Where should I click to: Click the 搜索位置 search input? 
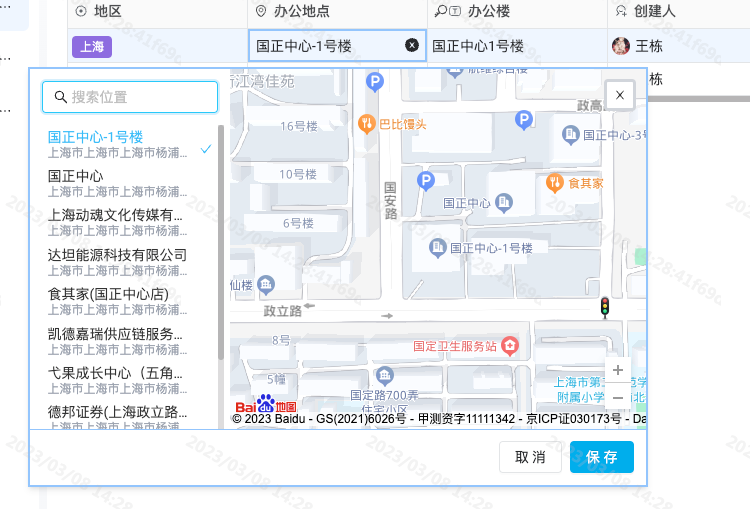pyautogui.click(x=130, y=97)
